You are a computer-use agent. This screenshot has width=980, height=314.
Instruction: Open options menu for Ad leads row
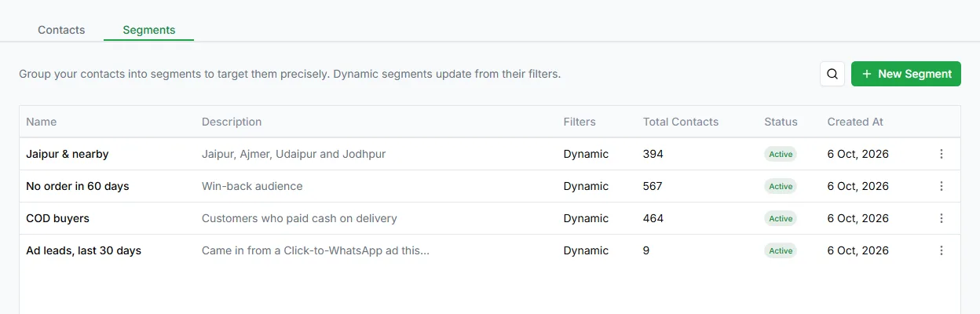[942, 250]
